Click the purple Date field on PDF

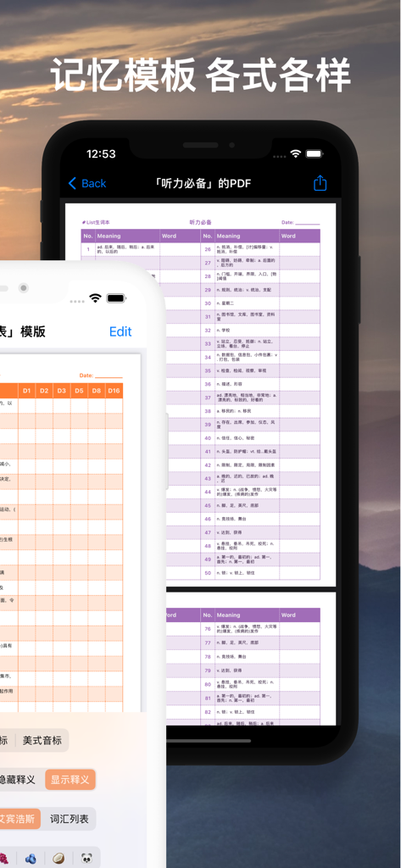point(301,222)
